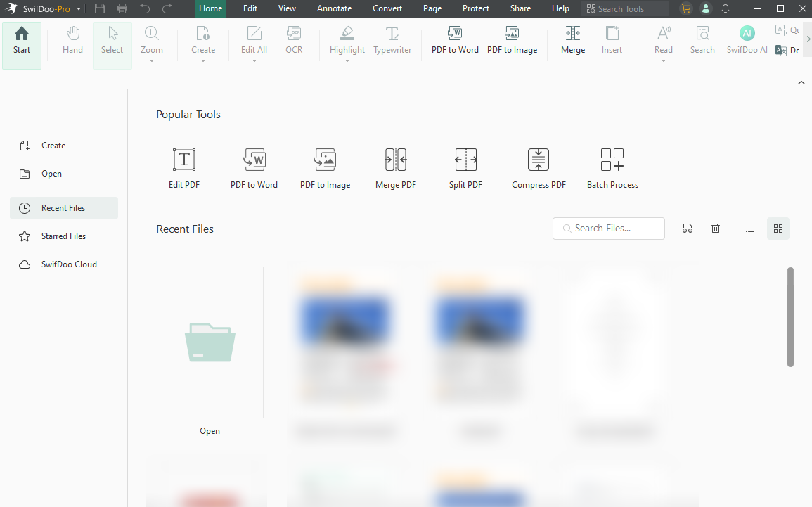
Task: Open the Split PDF tool
Action: coord(465,167)
